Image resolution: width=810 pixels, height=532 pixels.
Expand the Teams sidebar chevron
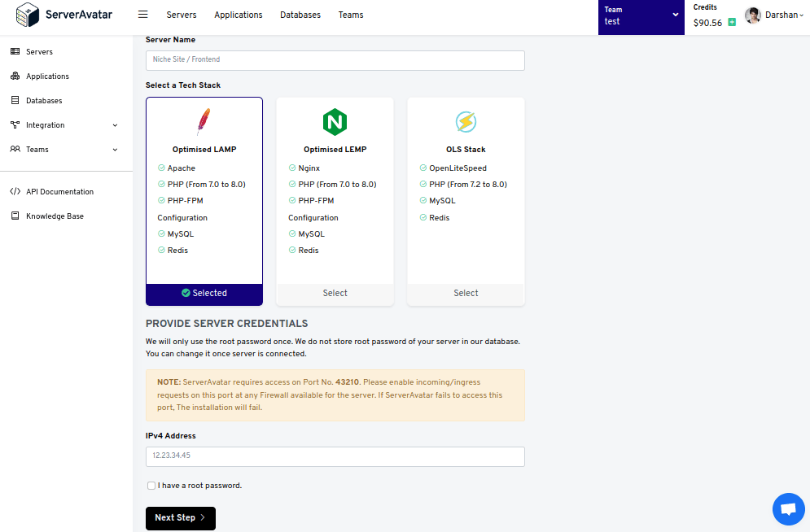click(116, 150)
